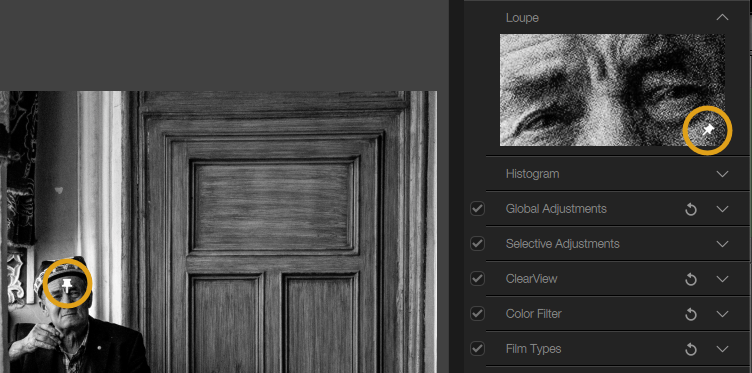Disable the Film Types checkbox
This screenshot has width=752, height=373.
(x=477, y=349)
